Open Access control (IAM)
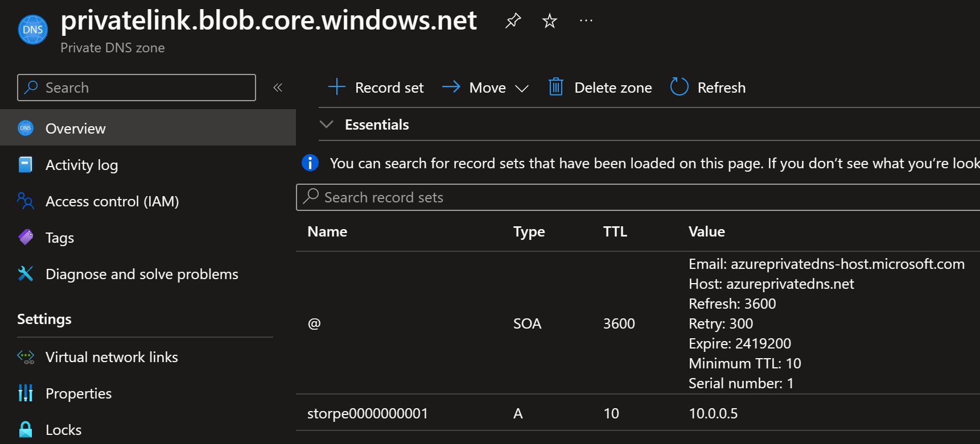This screenshot has width=980, height=444. pos(112,201)
